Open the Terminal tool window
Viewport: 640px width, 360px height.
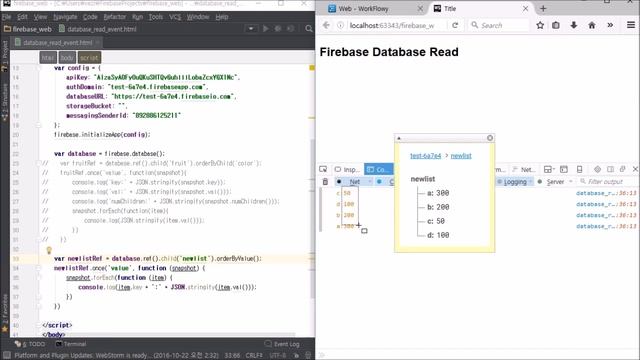[x=71, y=344]
